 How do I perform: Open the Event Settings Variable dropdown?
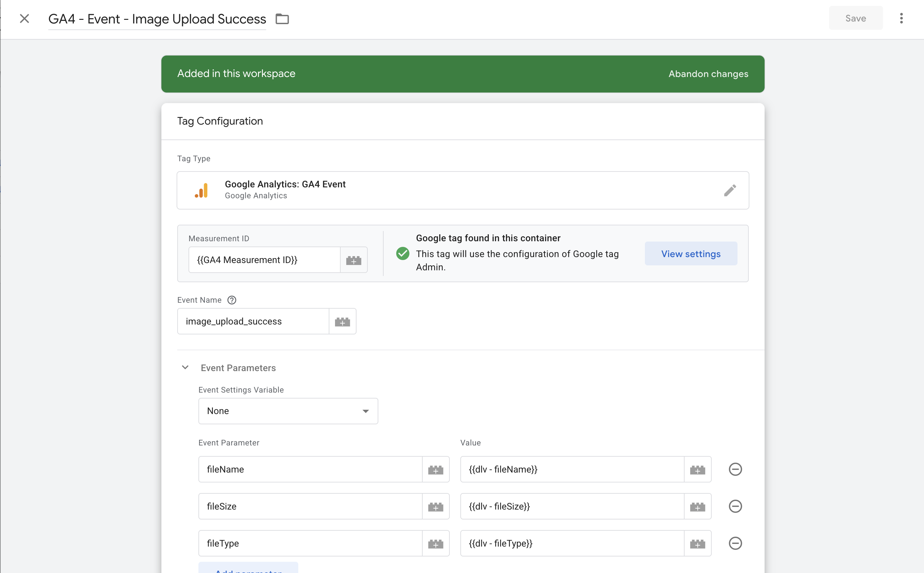[288, 411]
